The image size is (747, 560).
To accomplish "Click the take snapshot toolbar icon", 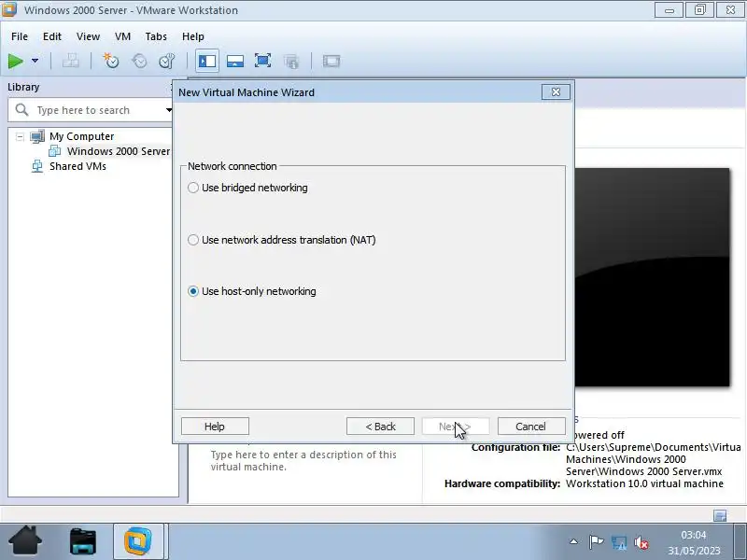I will 111,61.
